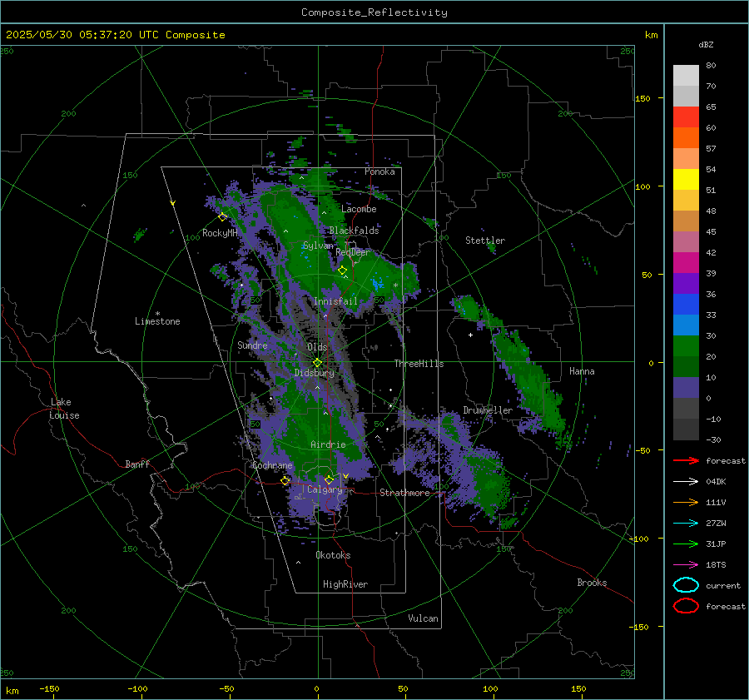Select the purple 39-36 dBZ color swatch

point(686,283)
